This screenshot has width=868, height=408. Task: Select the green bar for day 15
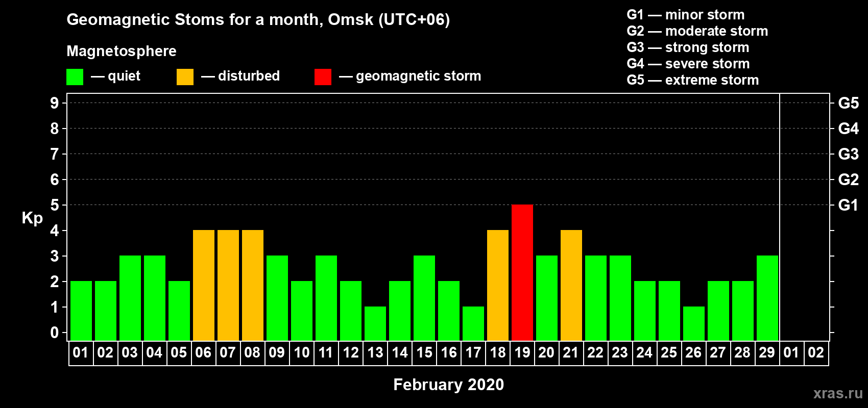coord(424,298)
